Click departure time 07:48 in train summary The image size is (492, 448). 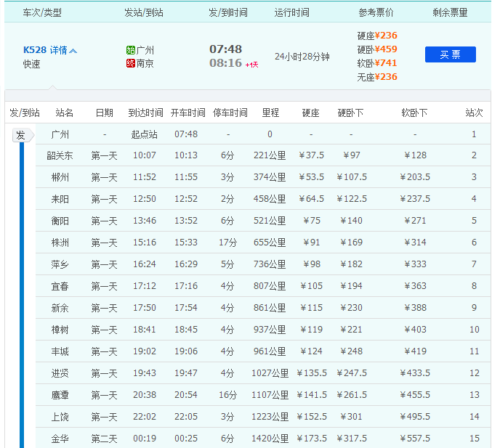tap(225, 49)
